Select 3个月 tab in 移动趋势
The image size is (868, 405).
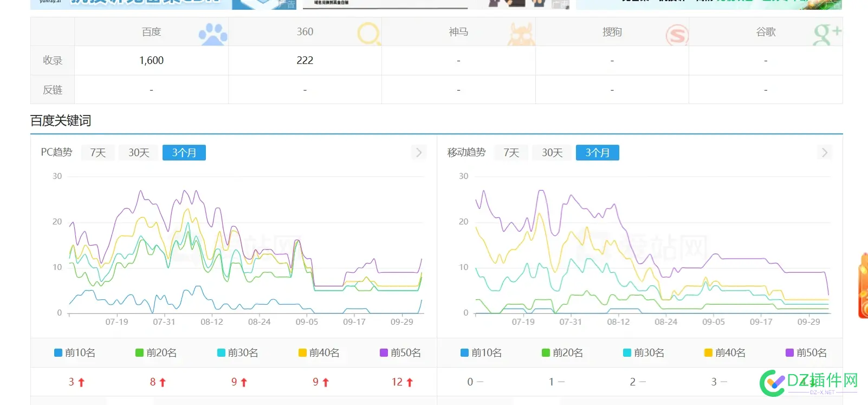(598, 153)
